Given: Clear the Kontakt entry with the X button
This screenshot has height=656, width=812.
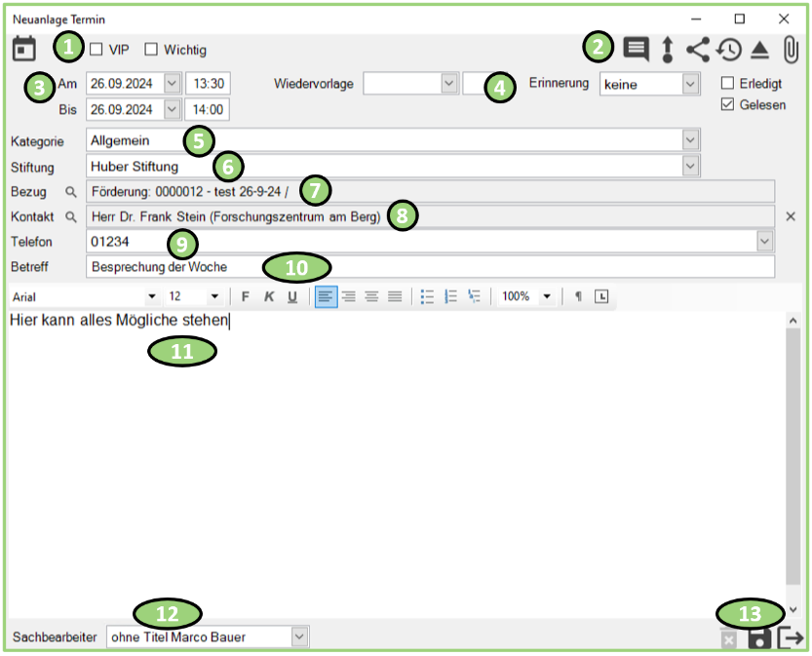Looking at the screenshot, I should [791, 216].
